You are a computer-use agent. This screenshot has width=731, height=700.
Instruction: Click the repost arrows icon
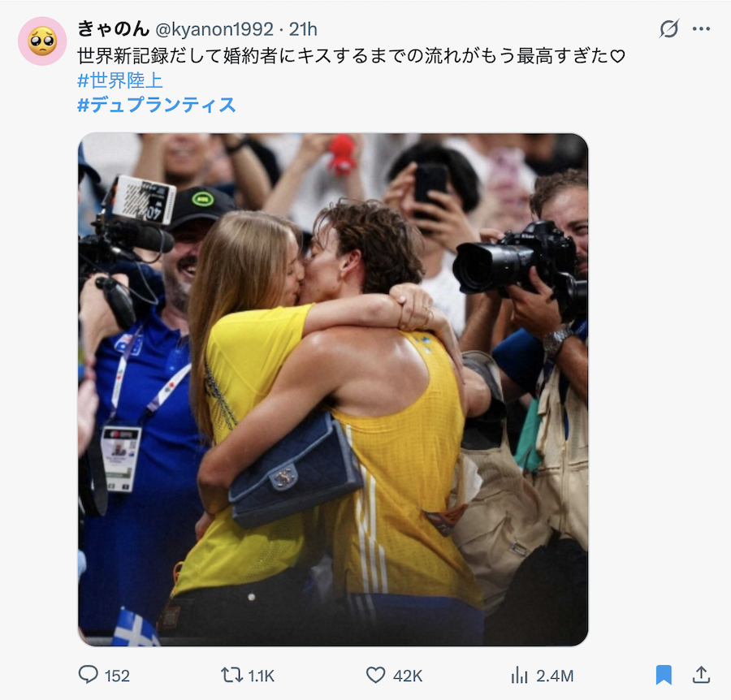(x=231, y=675)
